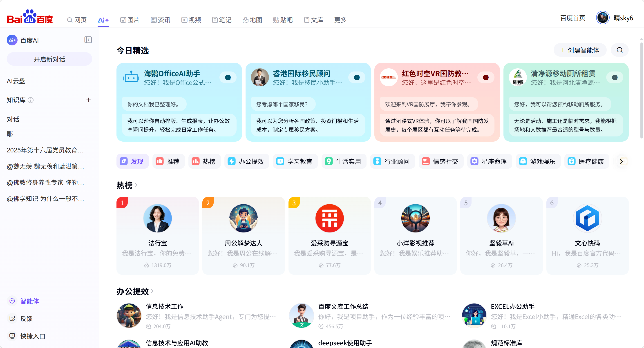The height and width of the screenshot is (348, 644).
Task: Select the 学习教育 category chip
Action: pos(295,161)
